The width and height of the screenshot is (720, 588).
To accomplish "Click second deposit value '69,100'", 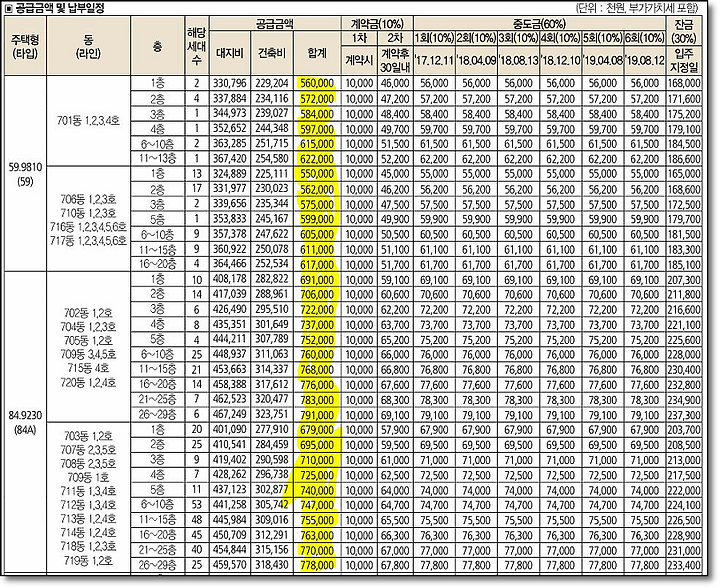I will (x=395, y=415).
